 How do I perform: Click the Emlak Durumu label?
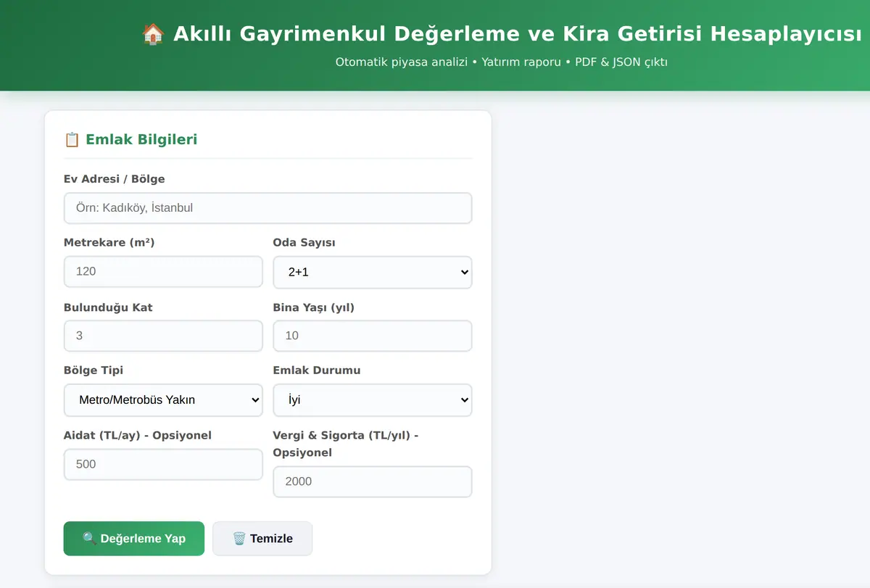(317, 370)
